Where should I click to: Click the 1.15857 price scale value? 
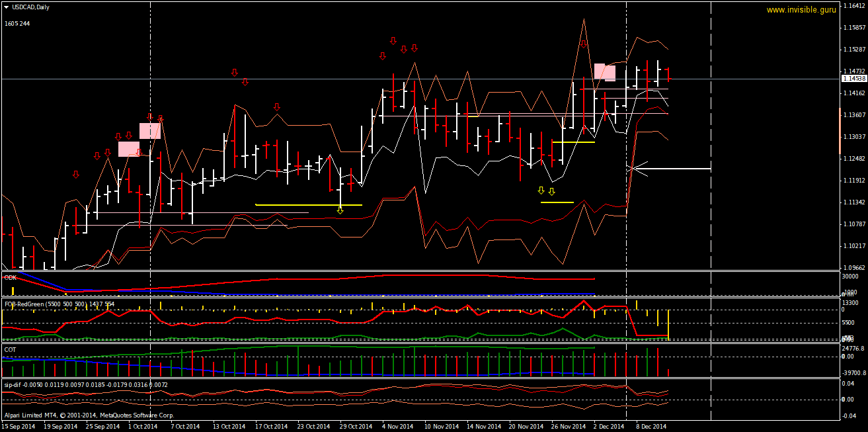(855, 28)
